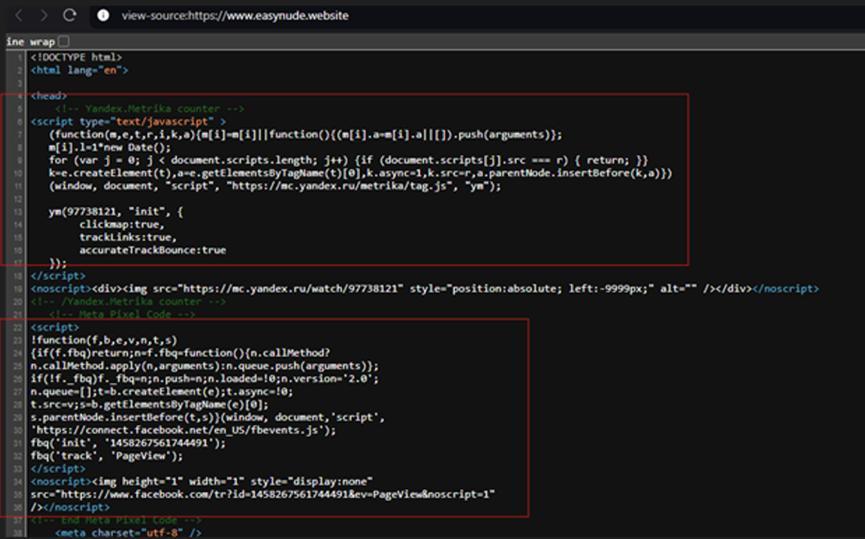Click the k=e.createElement(t) line

pyautogui.click(x=360, y=173)
